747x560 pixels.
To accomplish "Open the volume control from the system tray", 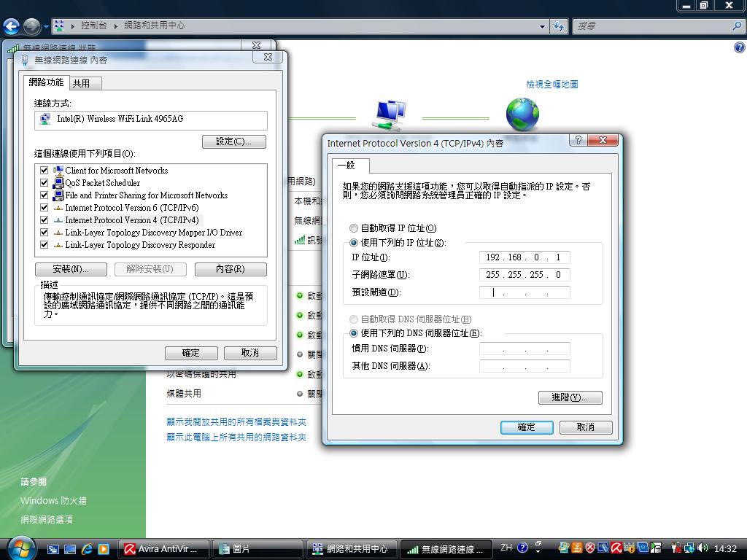I will 702,548.
